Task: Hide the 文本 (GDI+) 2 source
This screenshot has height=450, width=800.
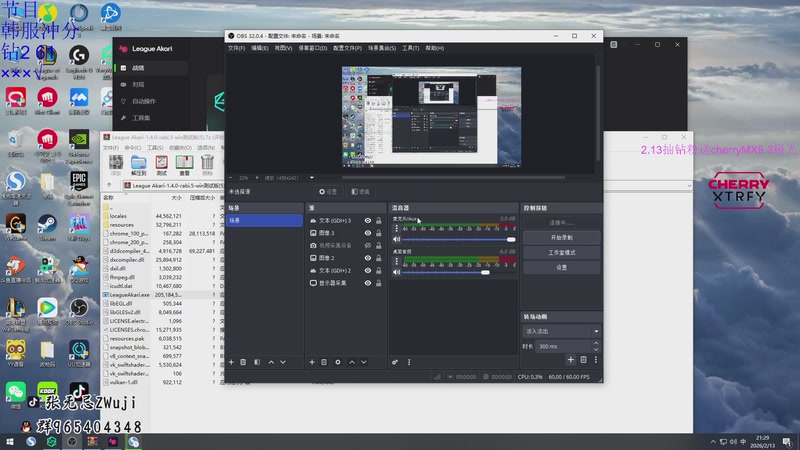Action: (367, 270)
